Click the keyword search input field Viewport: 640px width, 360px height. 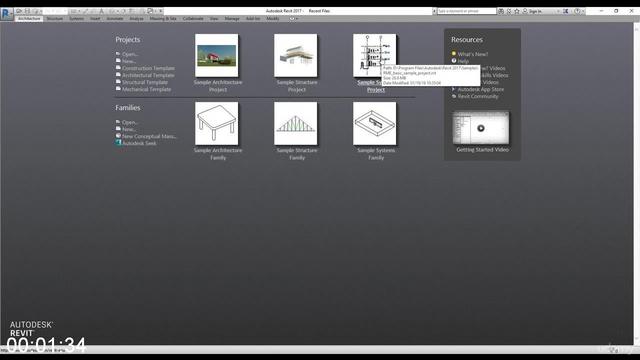point(467,11)
